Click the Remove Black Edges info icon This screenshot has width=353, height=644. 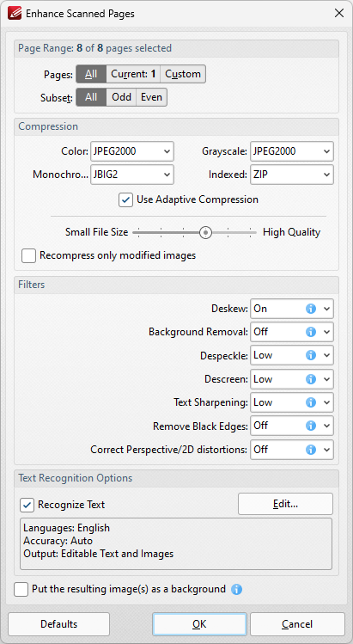point(311,426)
